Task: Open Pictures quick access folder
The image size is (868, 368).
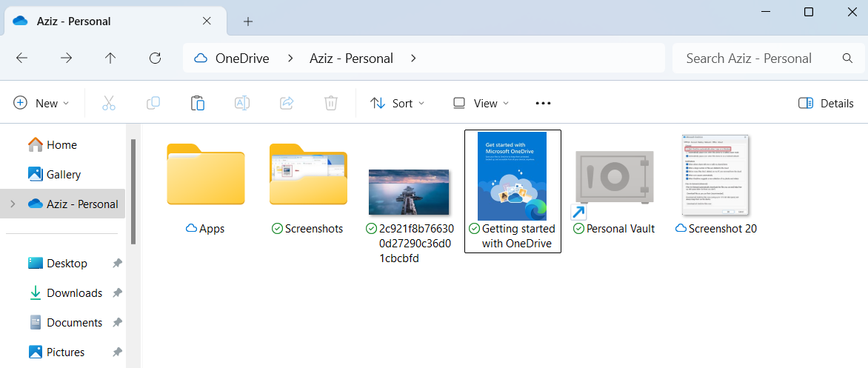Action: pos(56,352)
